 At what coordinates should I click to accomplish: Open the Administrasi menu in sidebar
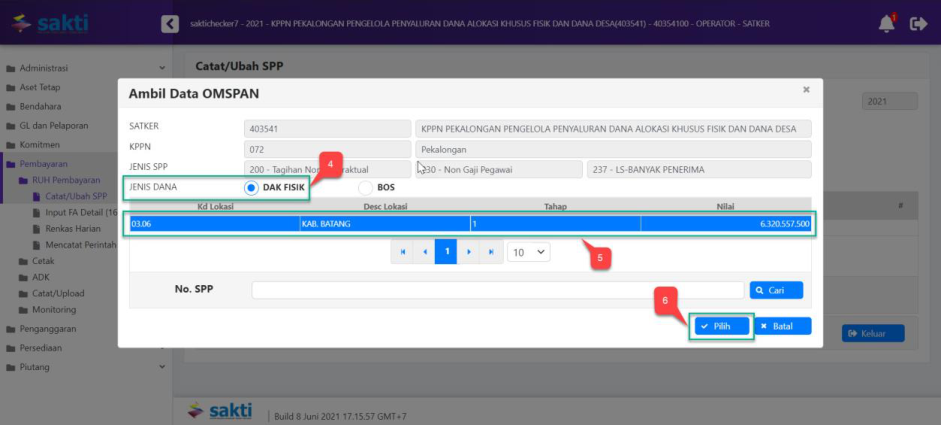(x=43, y=69)
